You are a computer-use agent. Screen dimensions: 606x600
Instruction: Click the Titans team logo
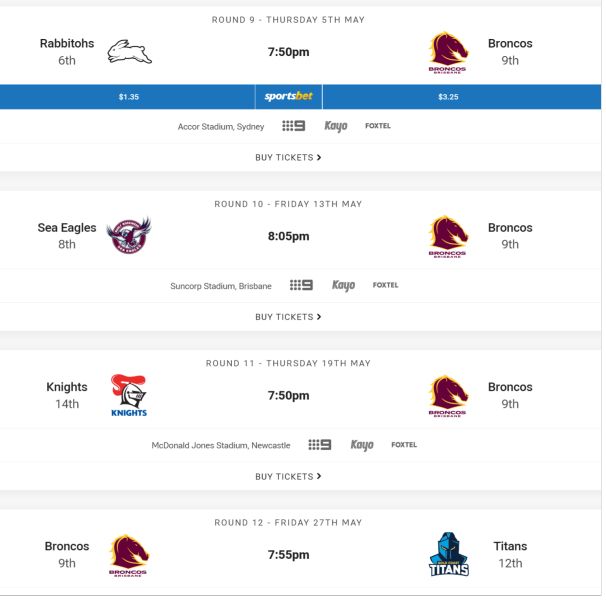pyautogui.click(x=449, y=554)
